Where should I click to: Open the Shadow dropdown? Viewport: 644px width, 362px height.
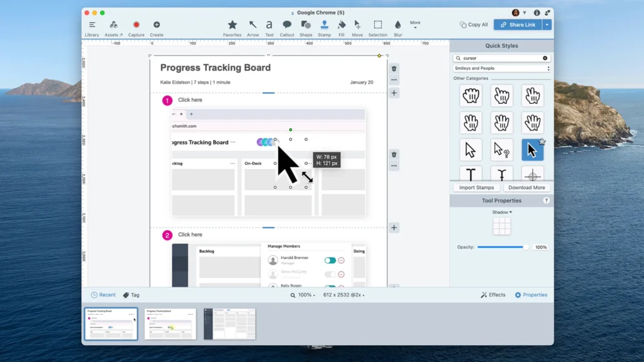[x=502, y=212]
